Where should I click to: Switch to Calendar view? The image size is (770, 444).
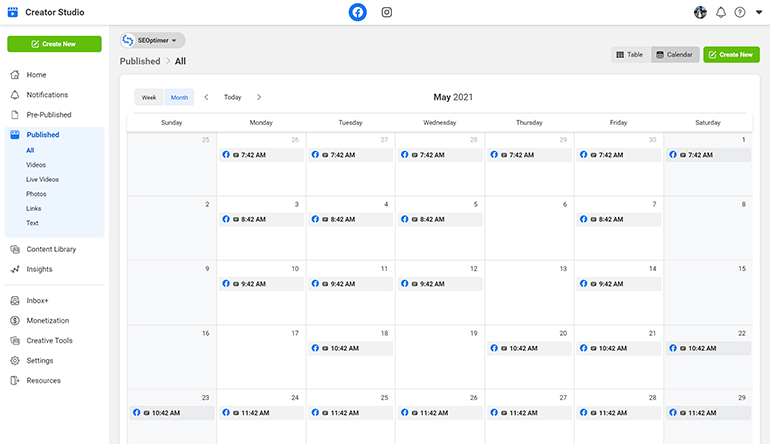click(674, 54)
